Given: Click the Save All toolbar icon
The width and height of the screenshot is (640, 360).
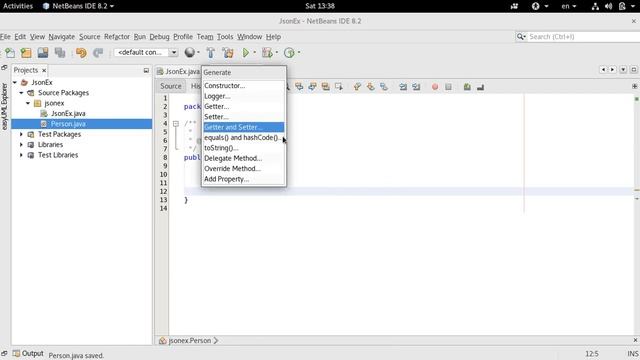Looking at the screenshot, I should click(x=60, y=53).
